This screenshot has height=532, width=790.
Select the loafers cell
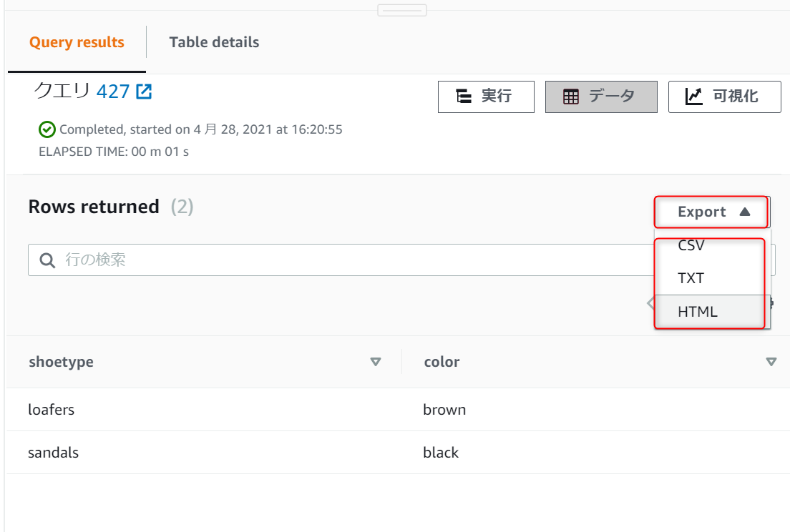point(51,409)
